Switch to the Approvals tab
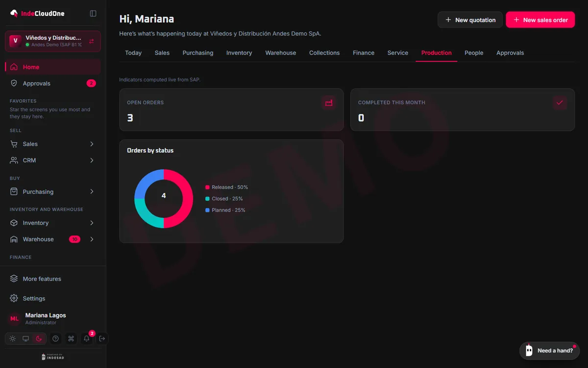Viewport: 588px width, 368px height. (510, 53)
